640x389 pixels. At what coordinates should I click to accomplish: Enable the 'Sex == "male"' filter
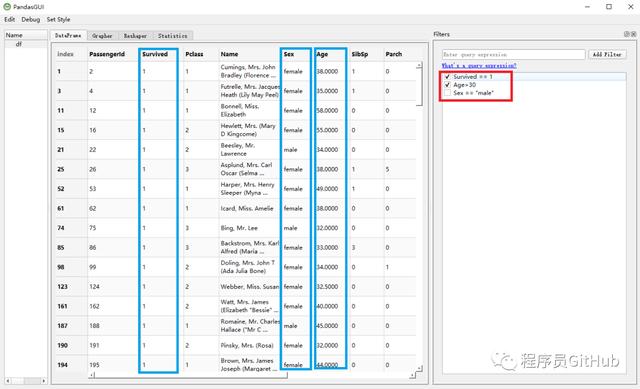447,93
